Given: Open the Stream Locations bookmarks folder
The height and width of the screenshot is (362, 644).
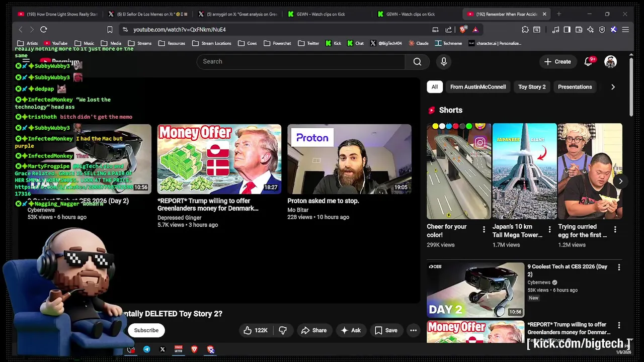Looking at the screenshot, I should click(211, 43).
